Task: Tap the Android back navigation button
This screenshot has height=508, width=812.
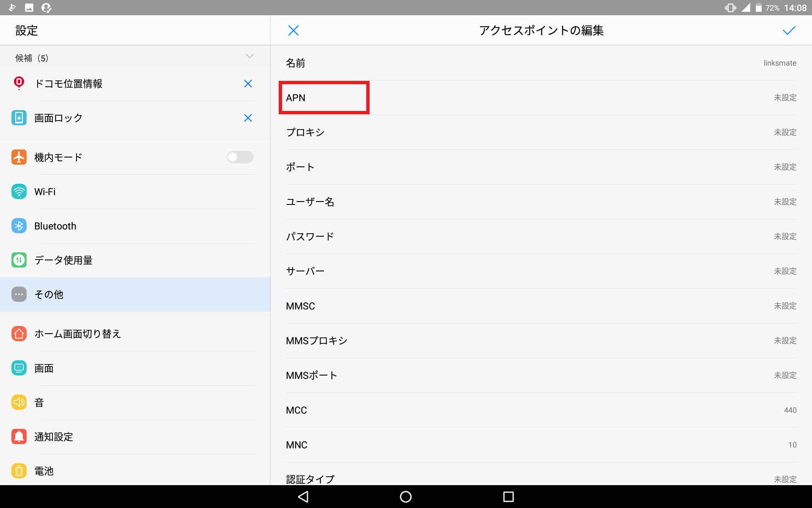Action: pos(303,497)
